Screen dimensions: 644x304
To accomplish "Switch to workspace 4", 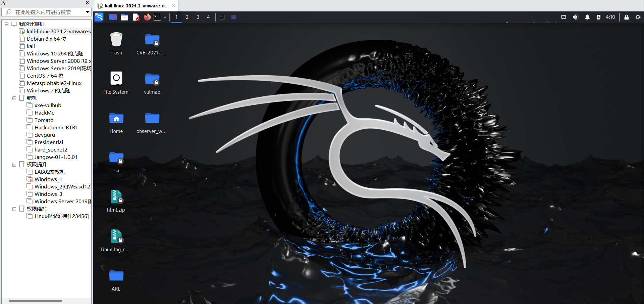I will pyautogui.click(x=208, y=17).
